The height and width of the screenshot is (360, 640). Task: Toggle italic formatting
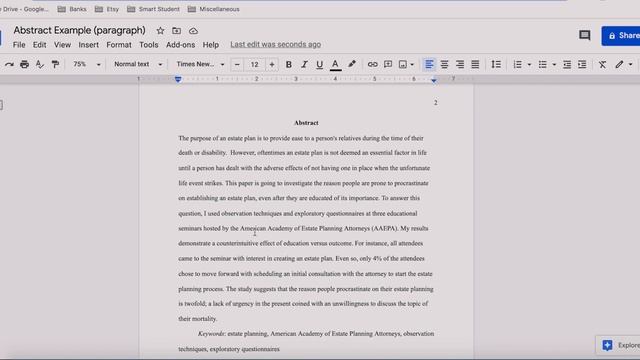point(304,64)
